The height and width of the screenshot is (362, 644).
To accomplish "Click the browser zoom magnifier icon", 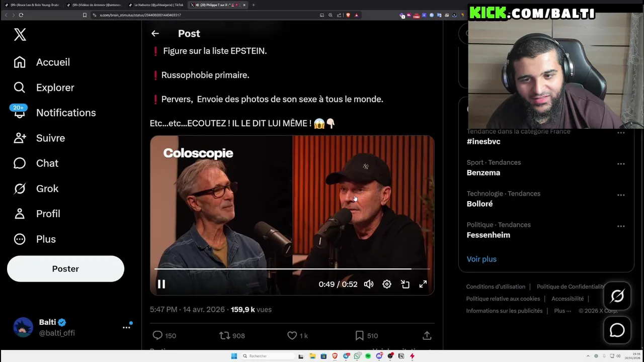I will click(x=331, y=15).
